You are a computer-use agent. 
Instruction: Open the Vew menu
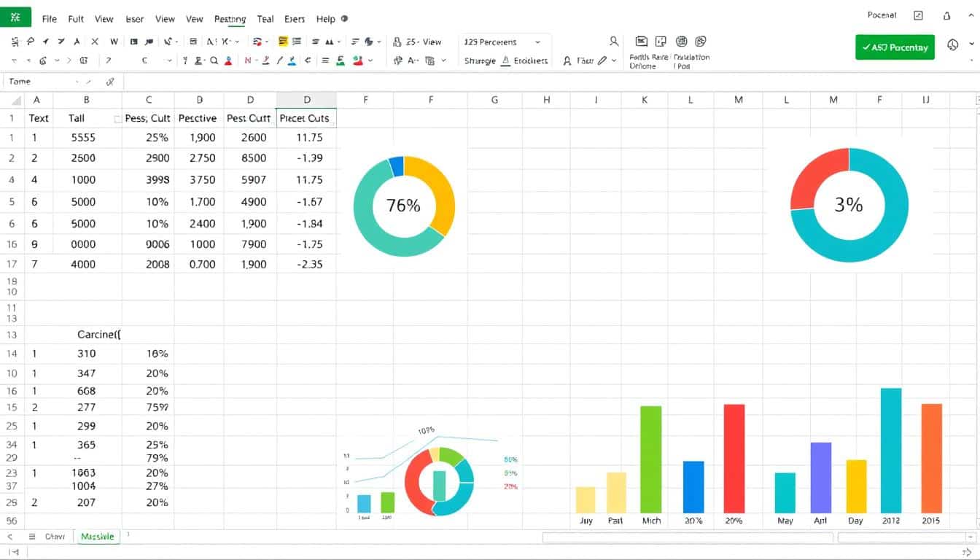pyautogui.click(x=195, y=19)
